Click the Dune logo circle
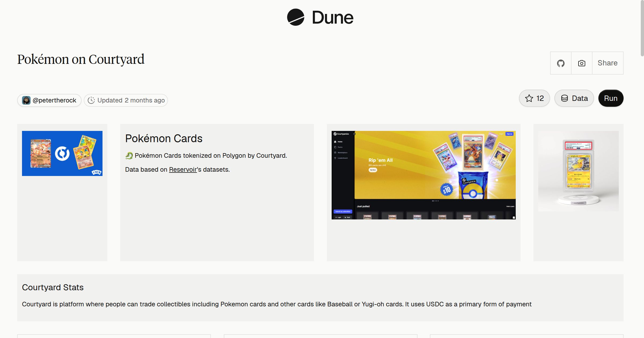 295,17
